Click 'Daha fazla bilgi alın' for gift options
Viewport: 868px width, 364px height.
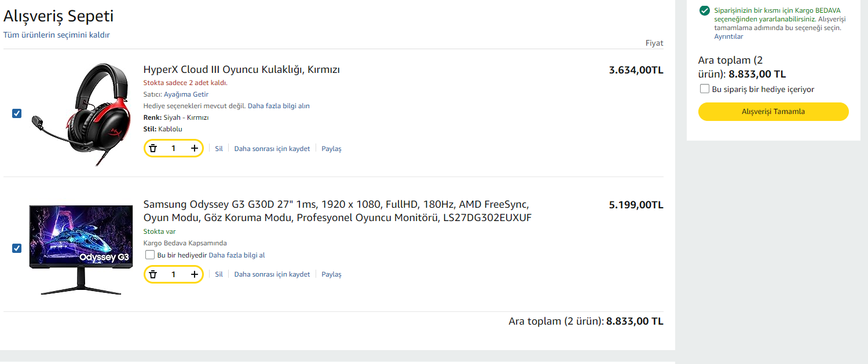pos(279,106)
